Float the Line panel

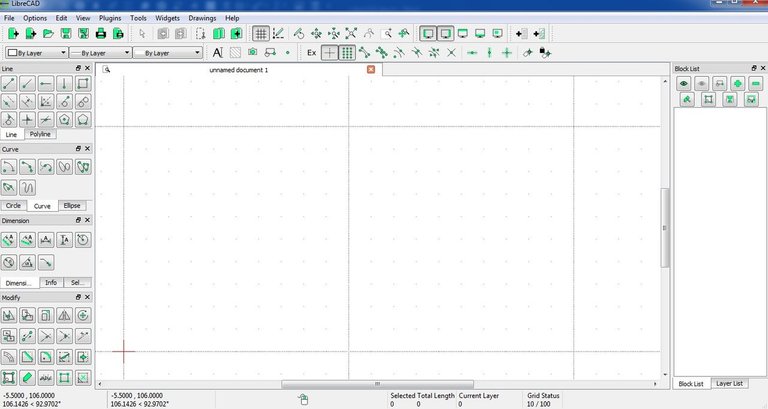(x=78, y=68)
